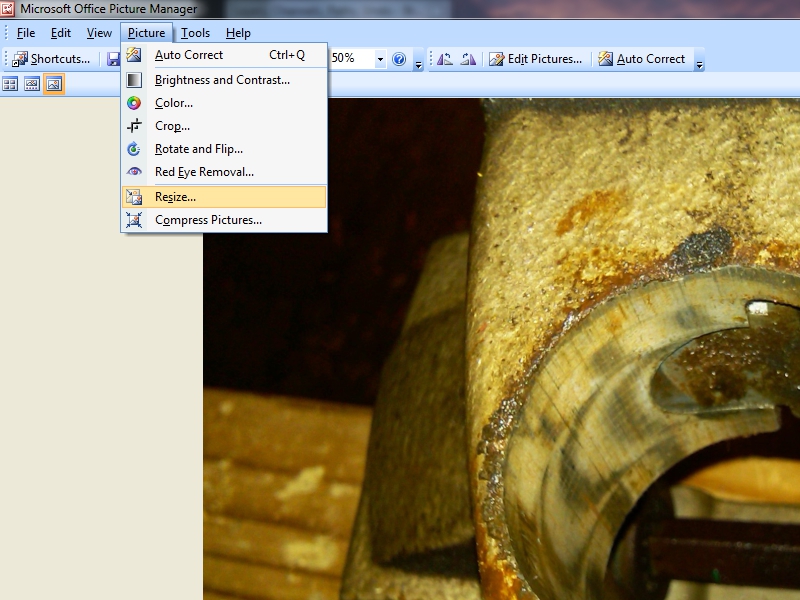Screen dimensions: 800x600
Task: Select Brightness and Contrast menu entry
Action: coord(224,80)
